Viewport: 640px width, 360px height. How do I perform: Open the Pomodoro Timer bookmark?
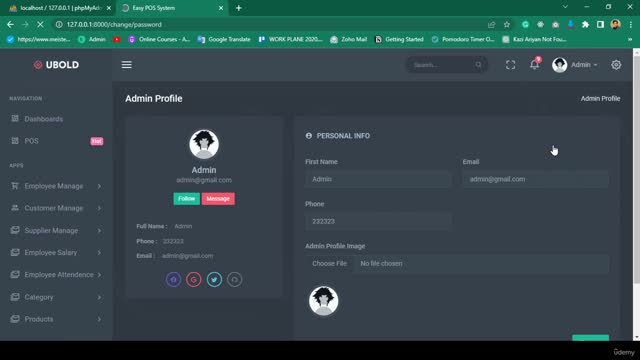coord(463,39)
